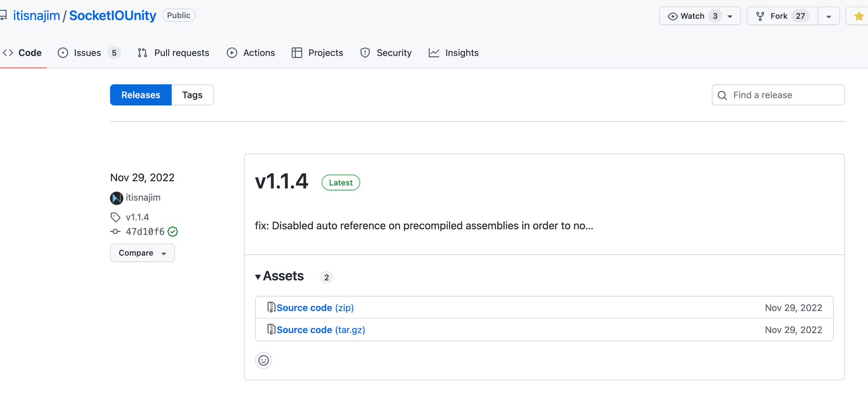The width and height of the screenshot is (868, 394).
Task: Open the itisnajim owner link
Action: tap(36, 16)
